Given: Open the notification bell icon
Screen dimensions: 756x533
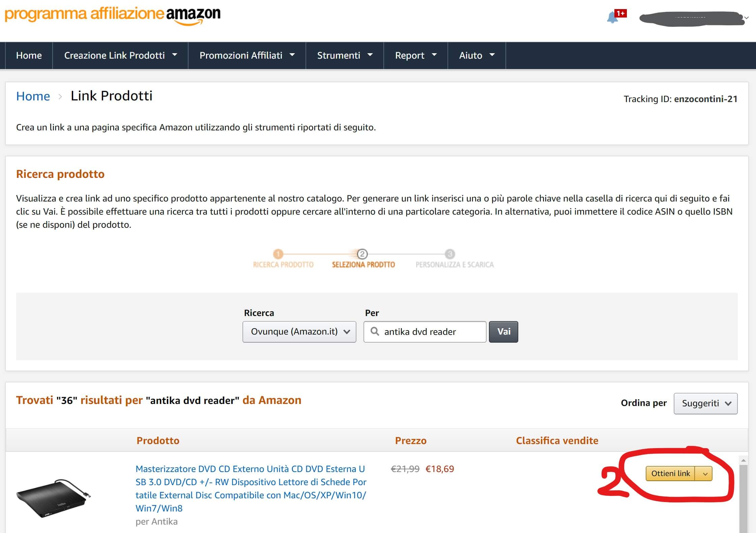Looking at the screenshot, I should click(x=612, y=17).
